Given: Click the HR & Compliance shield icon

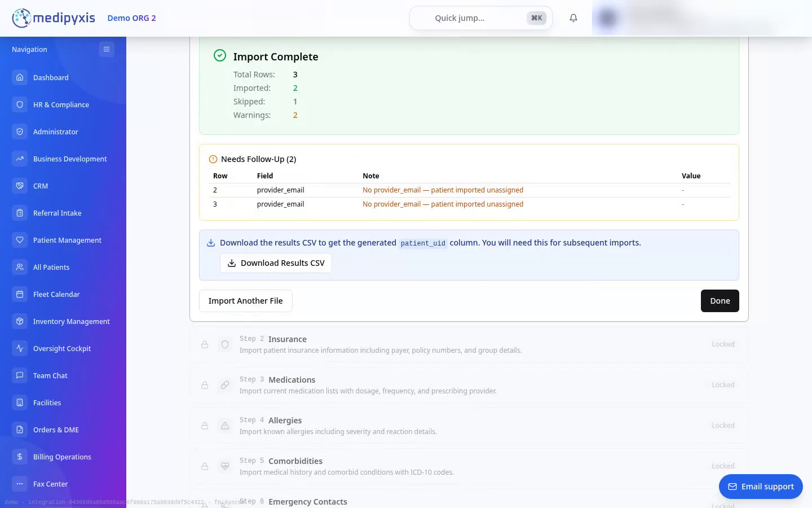Looking at the screenshot, I should tap(20, 104).
